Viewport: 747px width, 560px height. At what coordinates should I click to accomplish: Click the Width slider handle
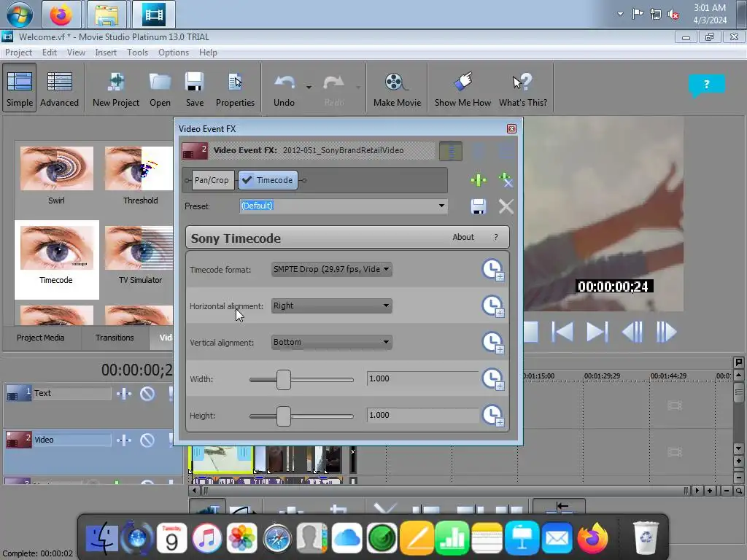click(x=284, y=379)
